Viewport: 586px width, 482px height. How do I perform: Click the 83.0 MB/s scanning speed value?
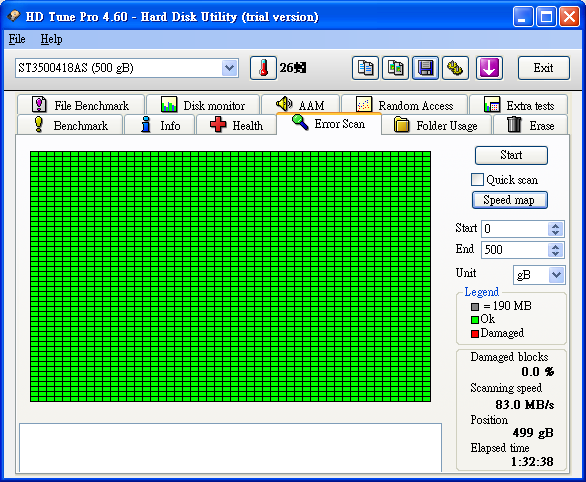(525, 405)
